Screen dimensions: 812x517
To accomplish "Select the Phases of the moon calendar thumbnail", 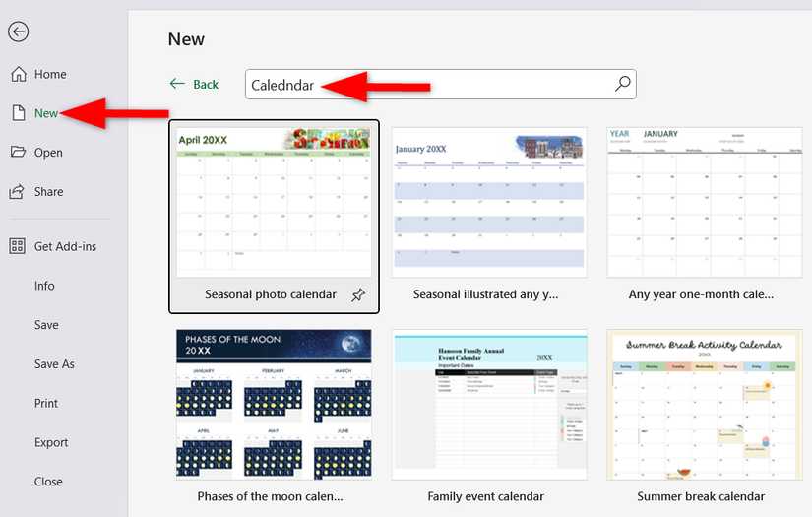I will pos(274,404).
